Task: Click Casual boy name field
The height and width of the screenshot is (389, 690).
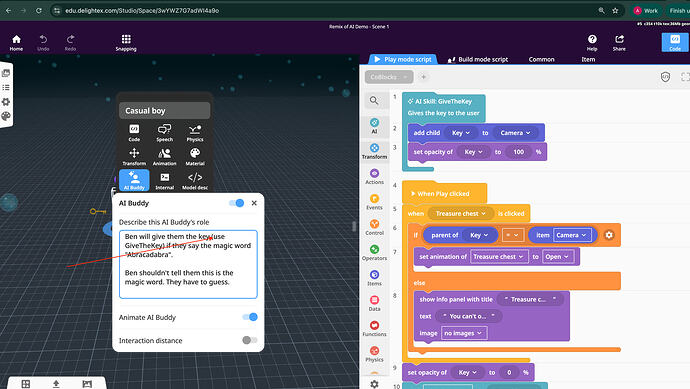Action: tap(165, 110)
